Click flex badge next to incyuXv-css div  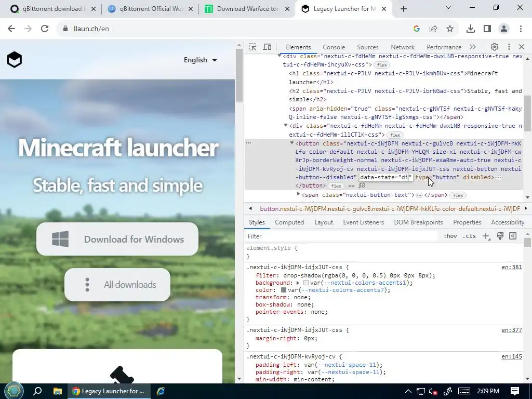pos(382,65)
